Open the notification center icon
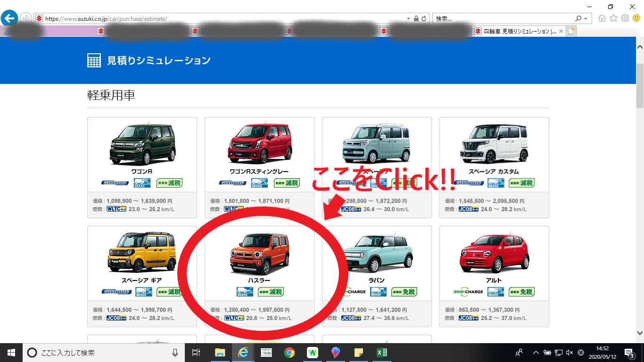This screenshot has height=362, width=644. [x=629, y=353]
